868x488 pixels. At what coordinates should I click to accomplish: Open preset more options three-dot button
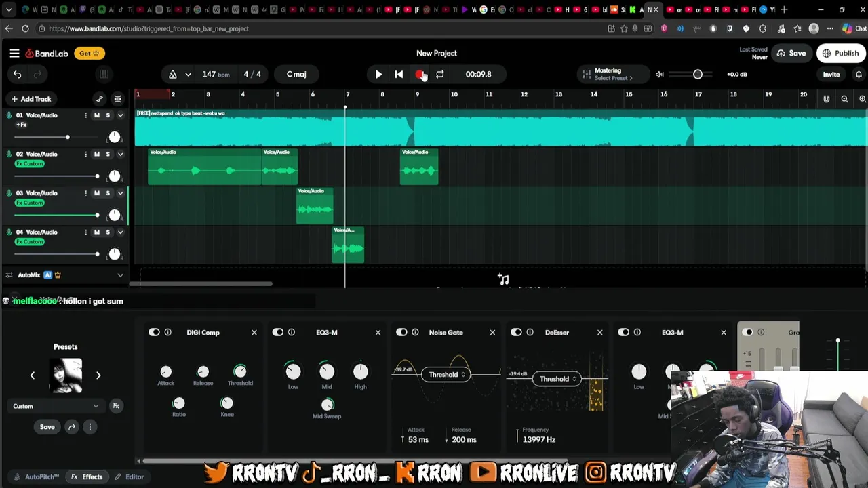coord(90,427)
